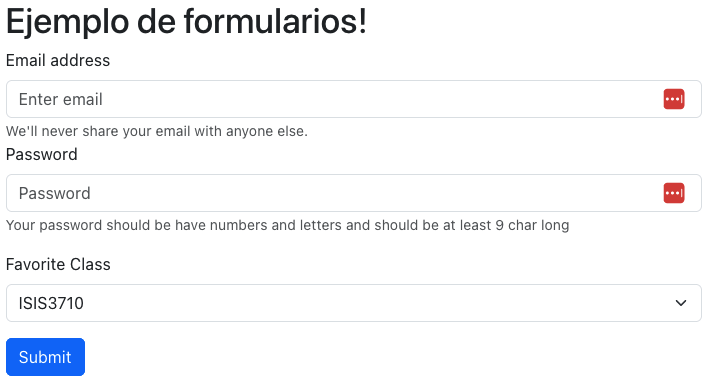
Task: Click the Enter email placeholder text
Action: click(61, 100)
